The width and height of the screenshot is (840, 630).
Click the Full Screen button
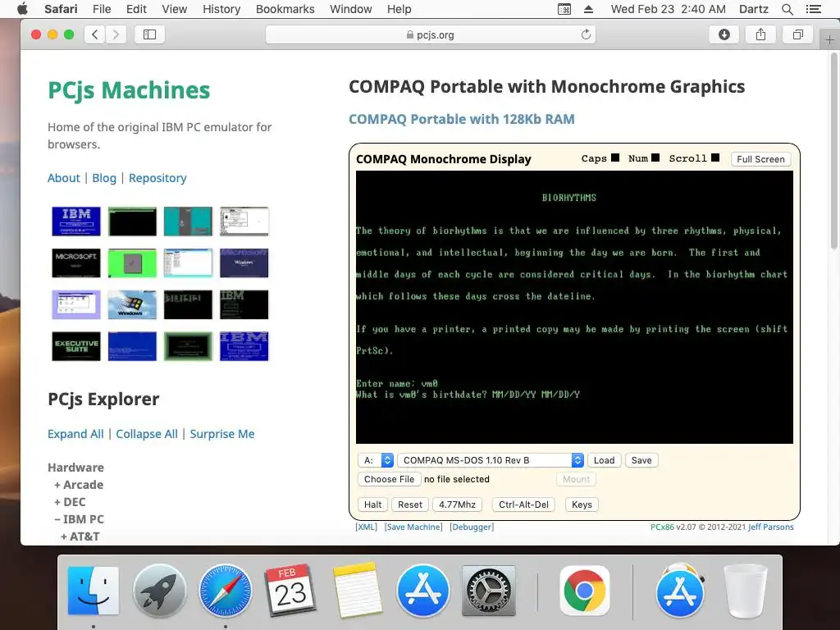click(760, 159)
